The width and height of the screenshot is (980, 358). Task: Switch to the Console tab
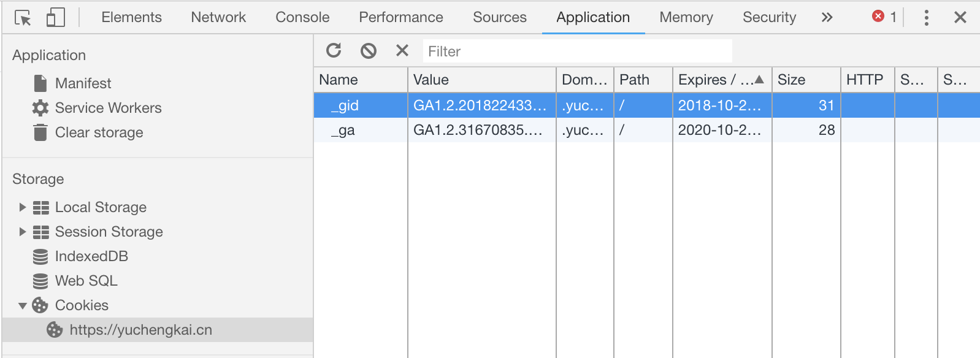click(302, 18)
